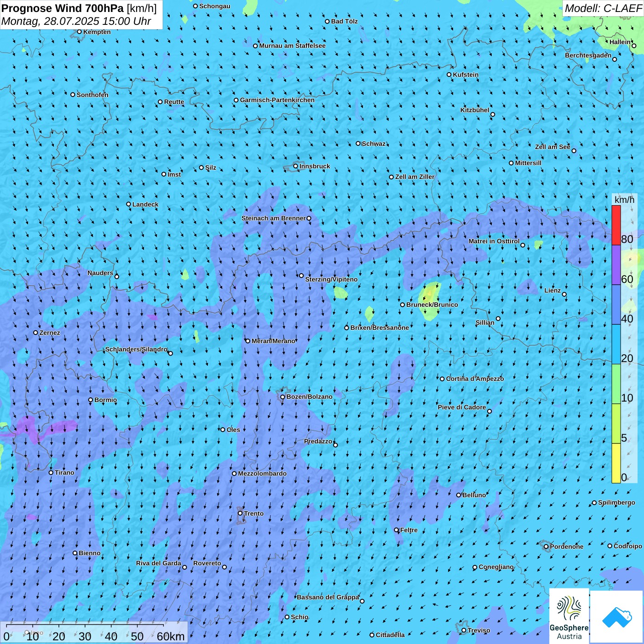
Task: Click the Schio location marker
Action: point(287,617)
